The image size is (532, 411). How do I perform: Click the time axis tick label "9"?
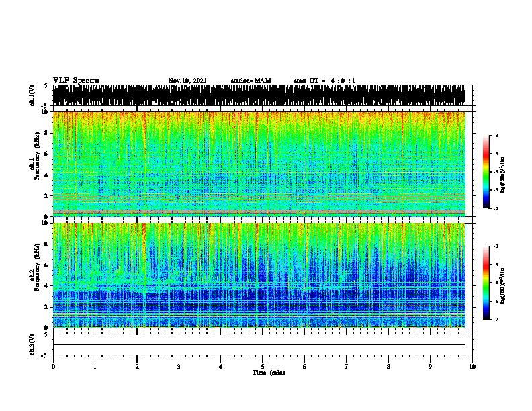430,367
